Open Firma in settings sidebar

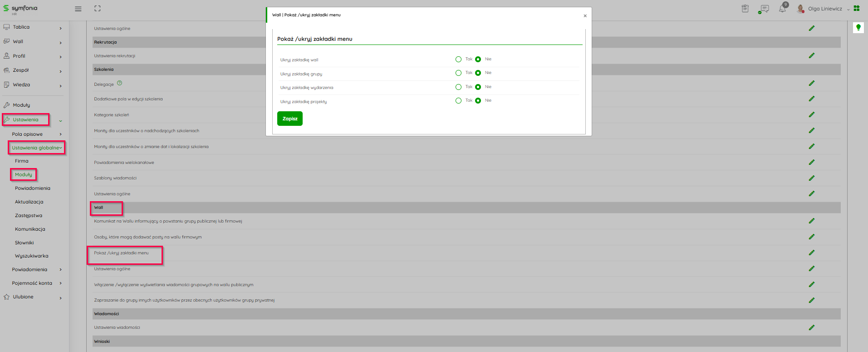[x=22, y=161]
